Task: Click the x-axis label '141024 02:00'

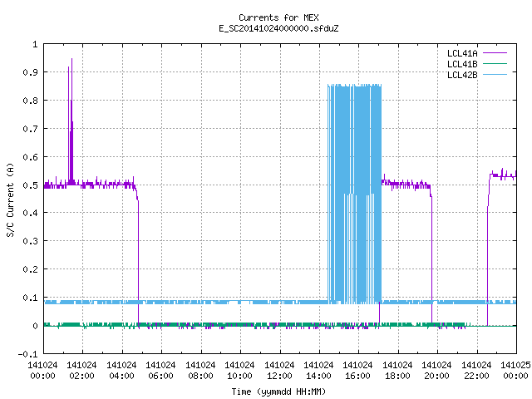Action: pyautogui.click(x=81, y=371)
